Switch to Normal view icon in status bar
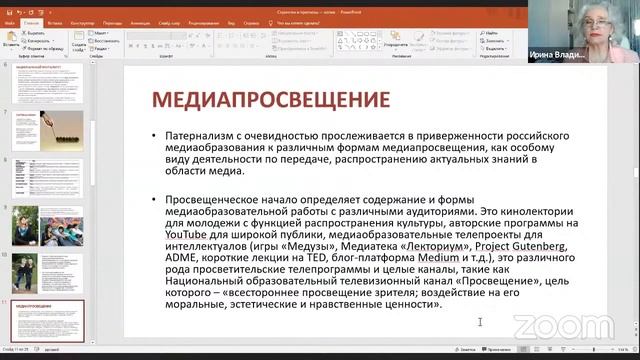The image size is (640, 360). 523,349
